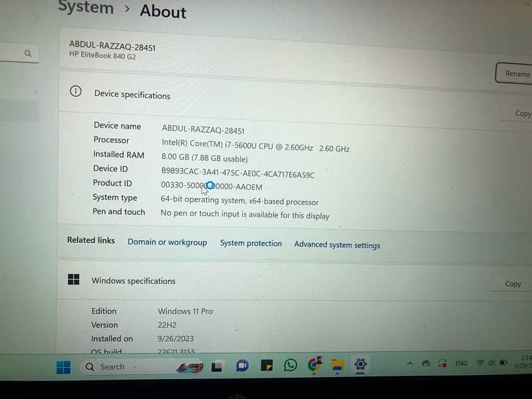Open the video chat app in taskbar

(x=242, y=366)
